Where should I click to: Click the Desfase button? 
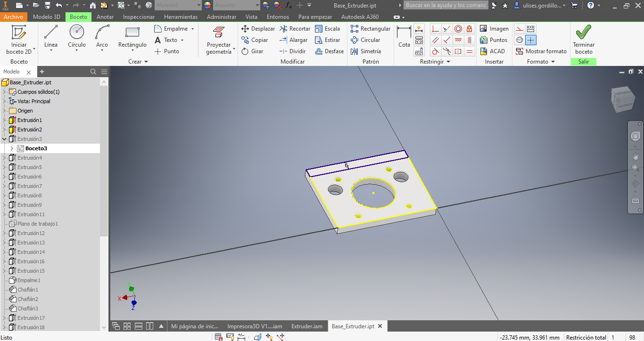pos(330,51)
